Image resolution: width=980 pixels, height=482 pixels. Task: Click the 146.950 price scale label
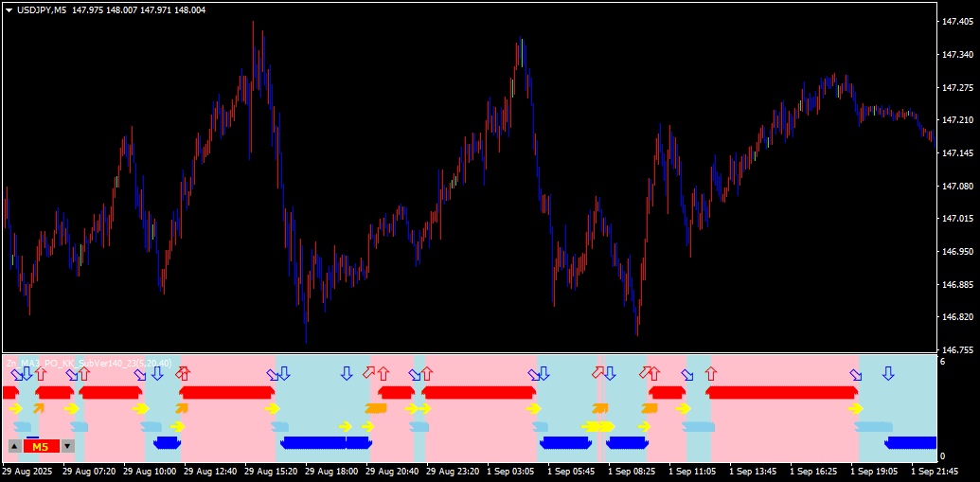point(956,252)
